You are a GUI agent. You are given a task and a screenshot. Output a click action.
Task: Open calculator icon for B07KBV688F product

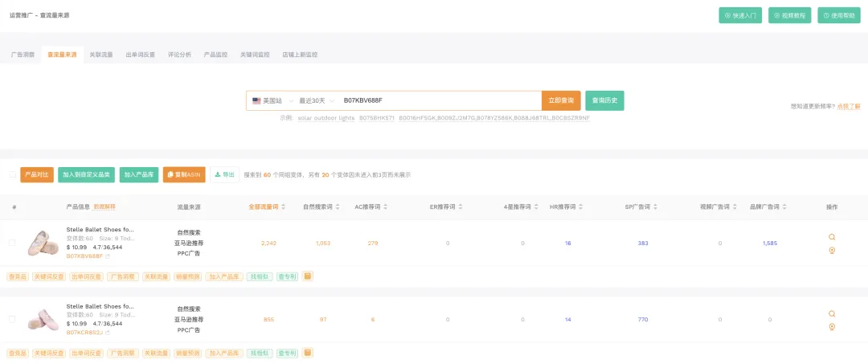[308, 276]
